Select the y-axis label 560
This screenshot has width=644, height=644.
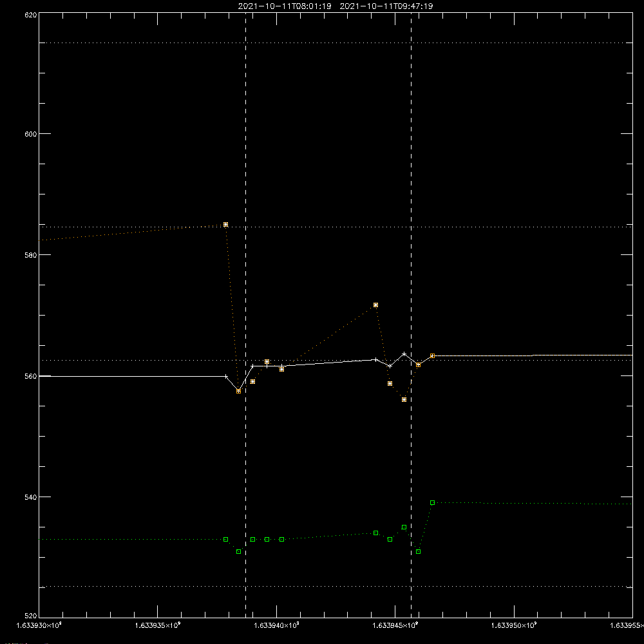(x=31, y=376)
